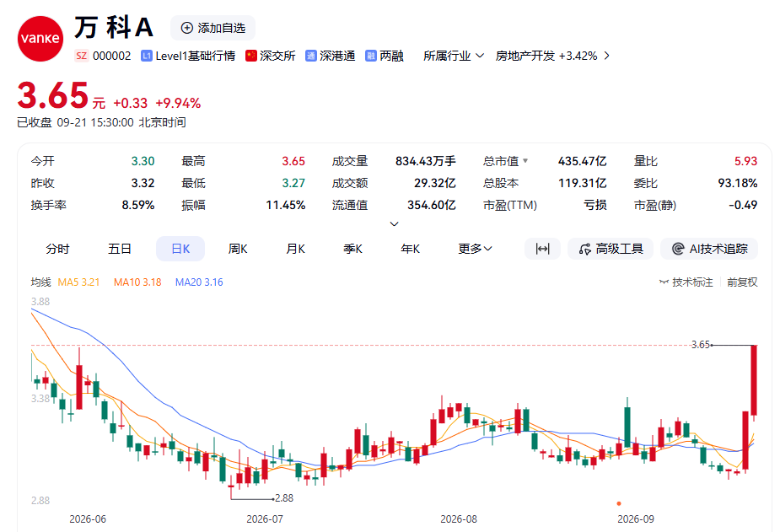Click the 融 badge for 两融
The height and width of the screenshot is (532, 780).
pyautogui.click(x=370, y=56)
